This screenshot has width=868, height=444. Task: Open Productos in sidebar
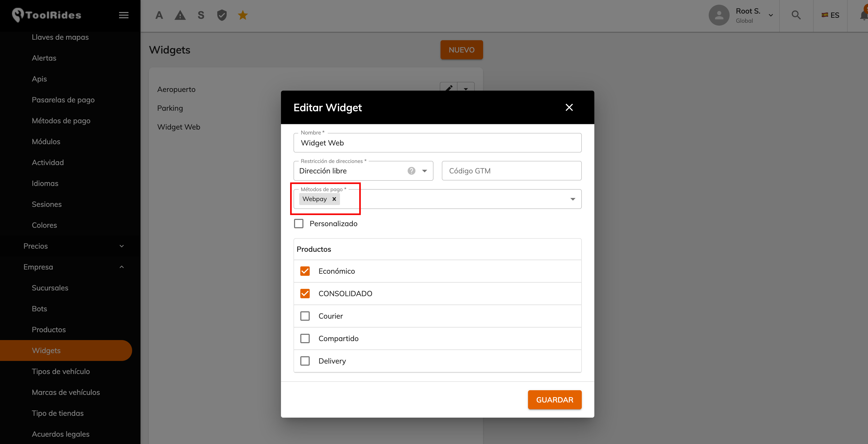point(49,330)
